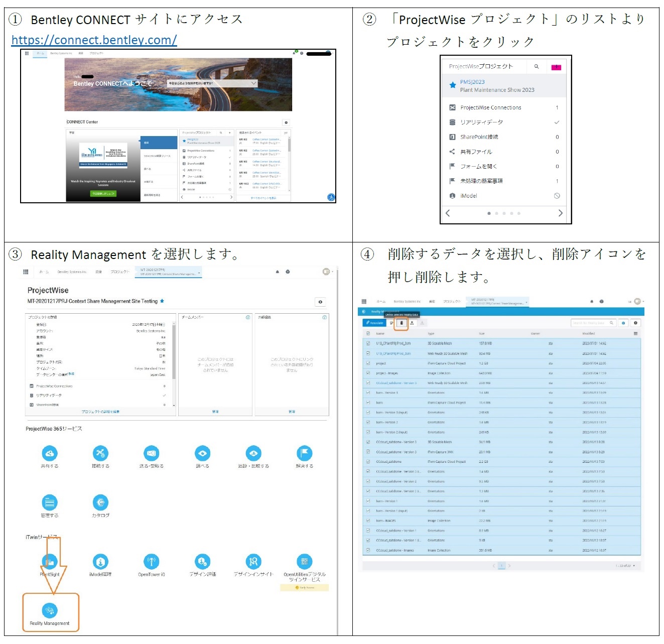
Task: Open user avatar dropdown on ProjectWise page
Action: coord(328,272)
